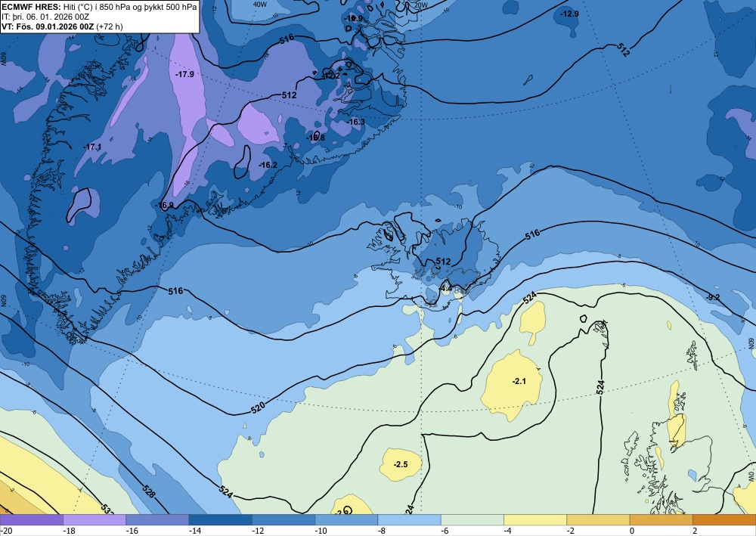
Task: Click the -17.9 temperature value over Greenland
Action: [x=185, y=74]
